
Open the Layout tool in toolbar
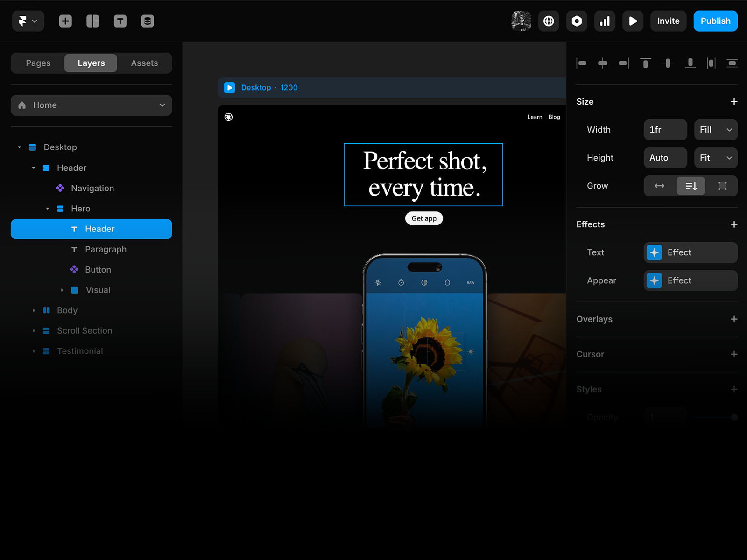point(93,21)
